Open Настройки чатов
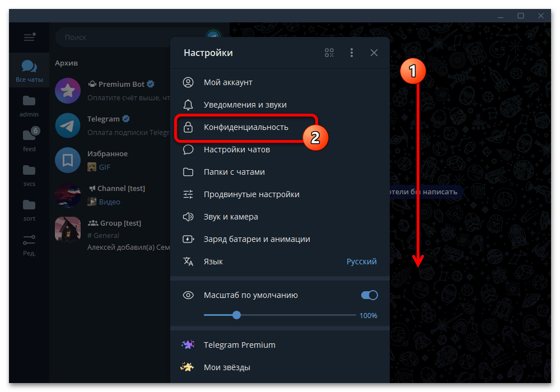This screenshot has height=392, width=560. pyautogui.click(x=279, y=150)
